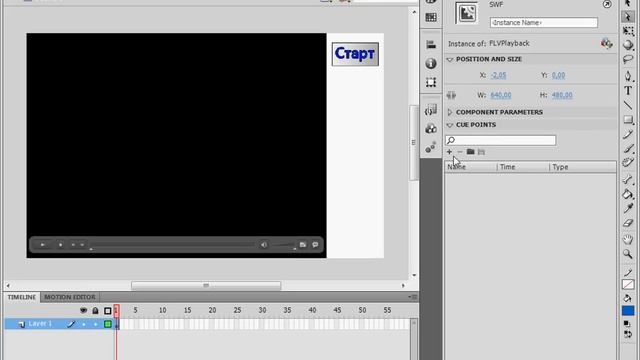The height and width of the screenshot is (360, 640).
Task: Click the Type column header
Action: point(583,167)
